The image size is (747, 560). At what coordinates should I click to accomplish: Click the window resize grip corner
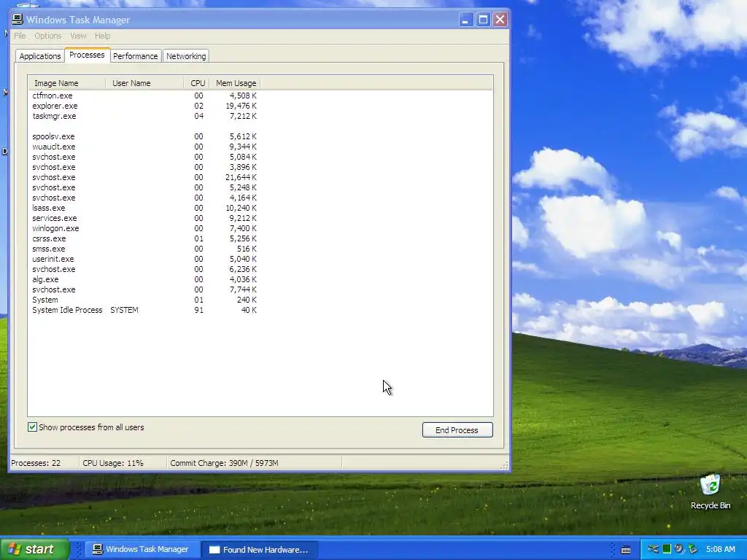coord(504,466)
